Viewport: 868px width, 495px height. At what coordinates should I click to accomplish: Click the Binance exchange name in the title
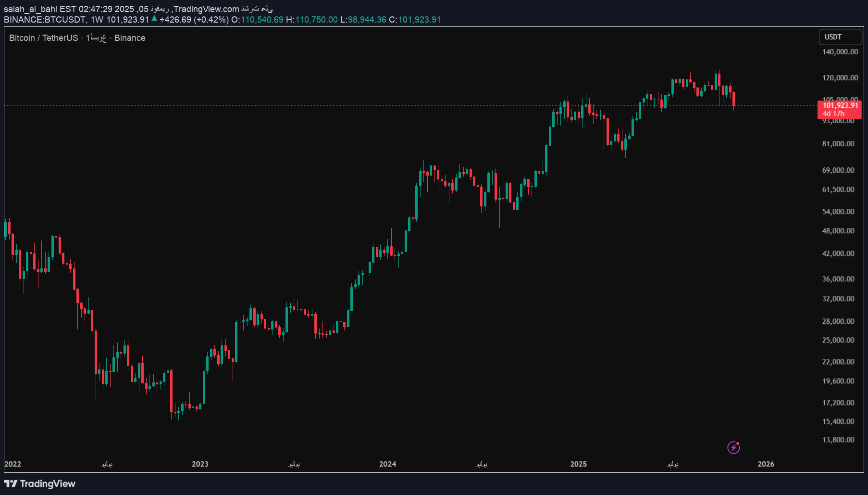pyautogui.click(x=130, y=38)
